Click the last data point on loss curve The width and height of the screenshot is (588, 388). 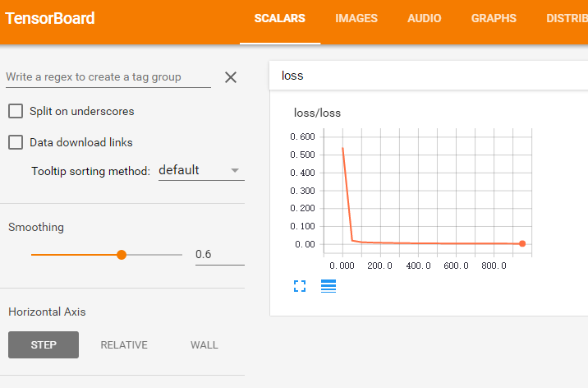522,243
